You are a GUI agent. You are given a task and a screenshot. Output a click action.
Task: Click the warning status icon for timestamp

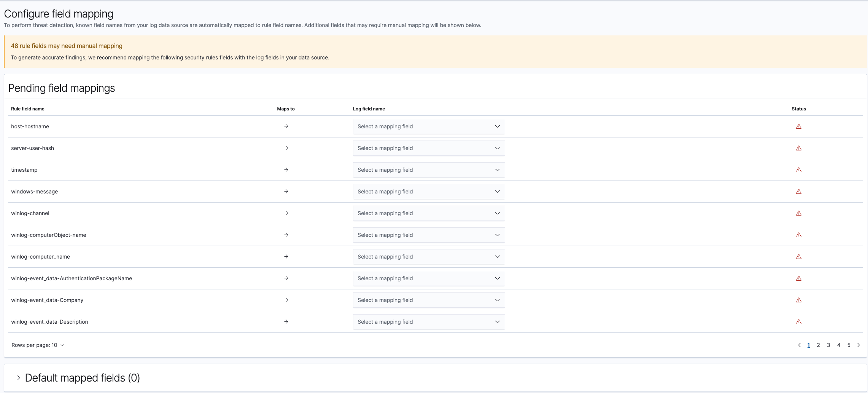pyautogui.click(x=799, y=170)
